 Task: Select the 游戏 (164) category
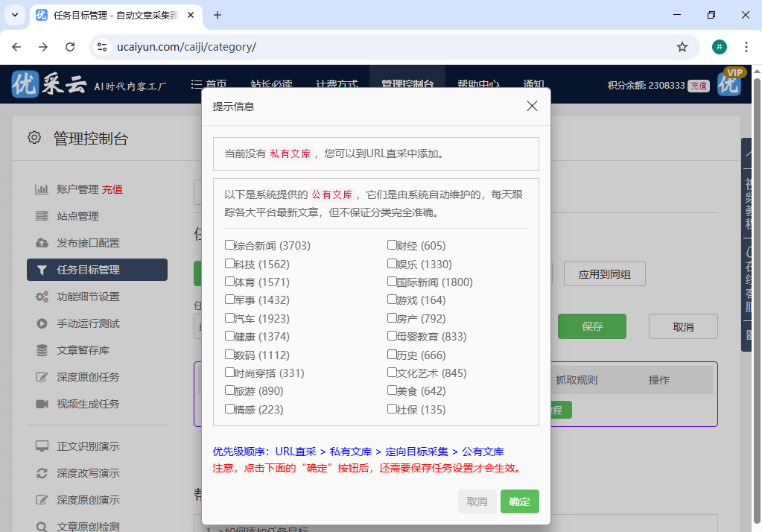[392, 300]
